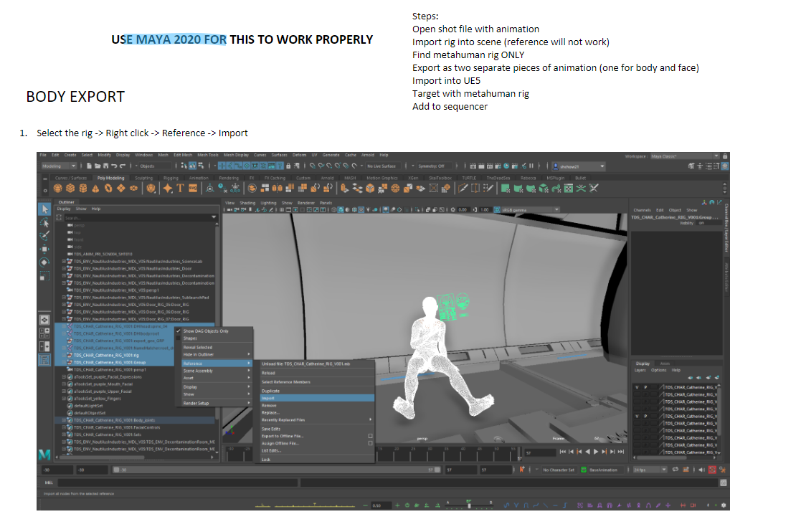Image resolution: width=801 pixels, height=532 pixels.
Task: Click the No Character Set button
Action: click(x=559, y=470)
